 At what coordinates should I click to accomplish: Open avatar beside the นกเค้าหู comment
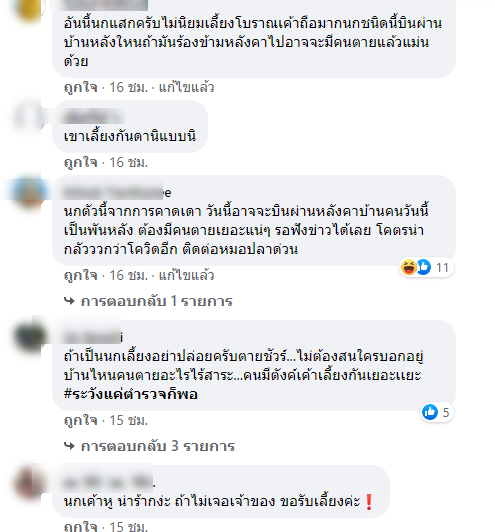(x=30, y=482)
